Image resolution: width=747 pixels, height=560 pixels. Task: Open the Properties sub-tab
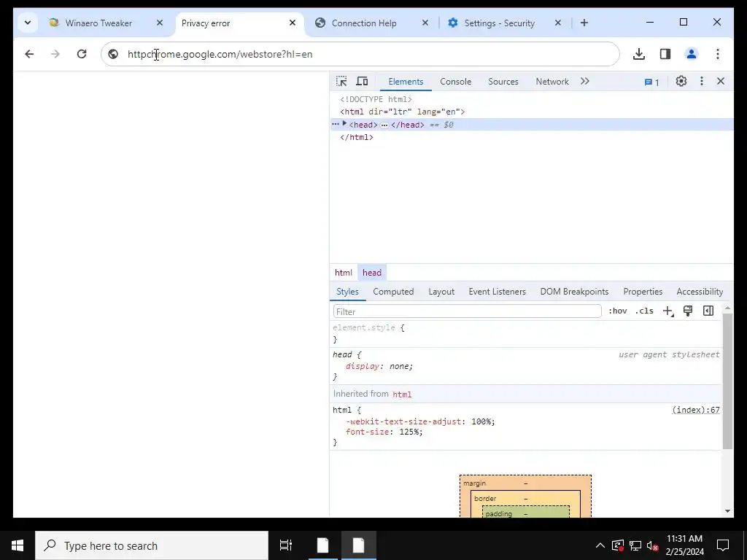point(643,292)
